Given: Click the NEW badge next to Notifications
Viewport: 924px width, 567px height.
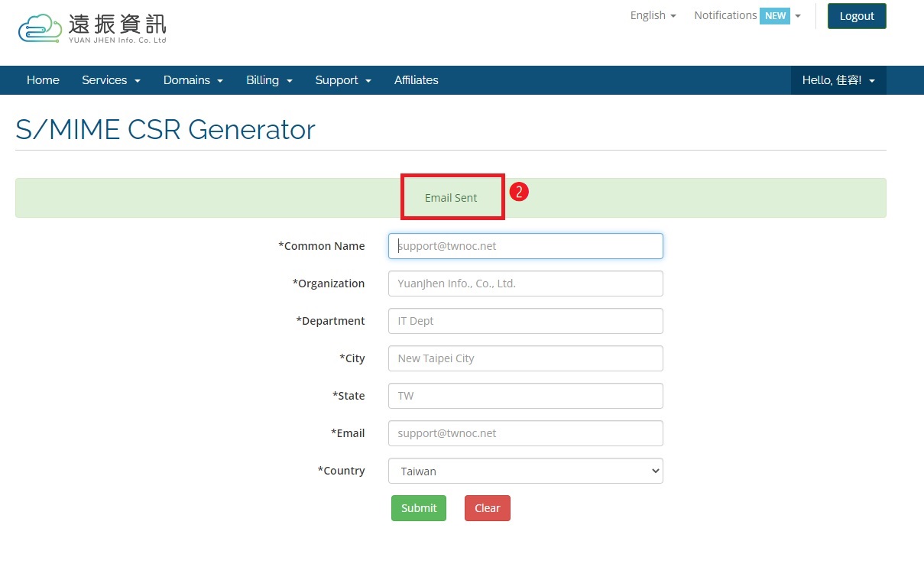Looking at the screenshot, I should tap(775, 15).
